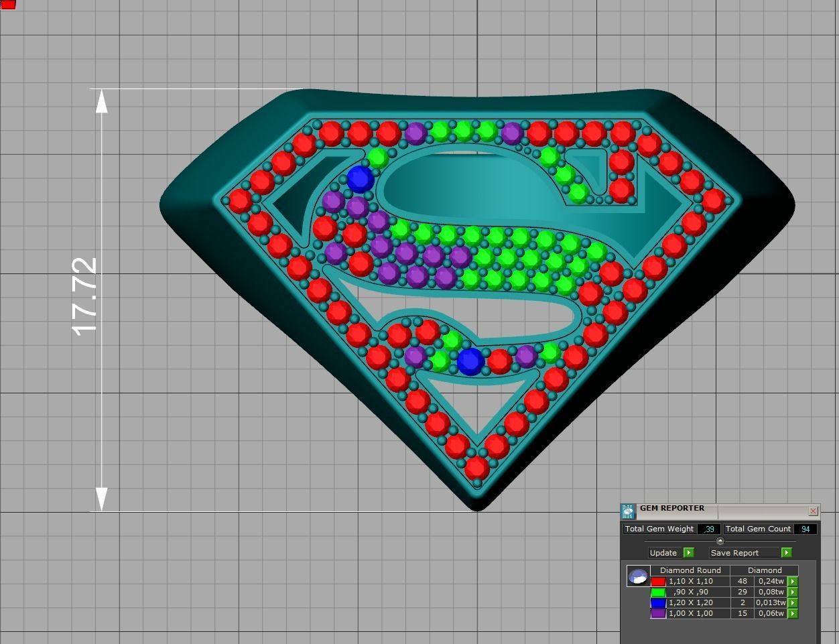Select the 17.72 dimension annotation

tap(85, 296)
